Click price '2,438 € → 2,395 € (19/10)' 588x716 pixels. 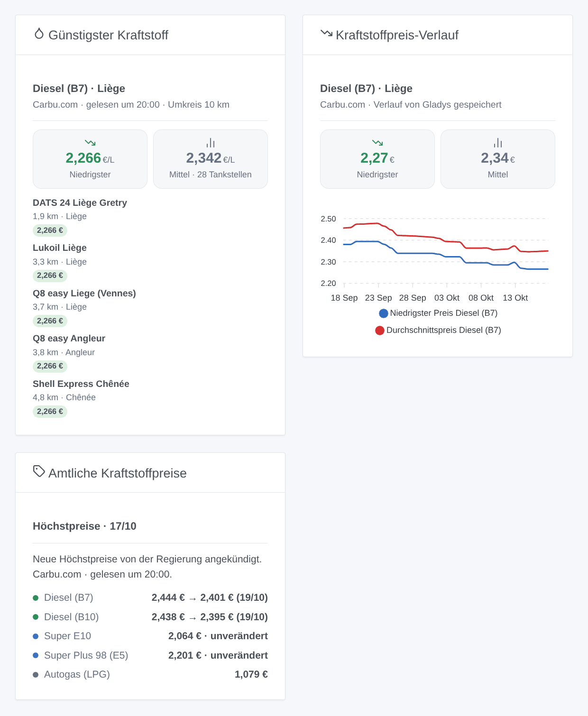210,617
